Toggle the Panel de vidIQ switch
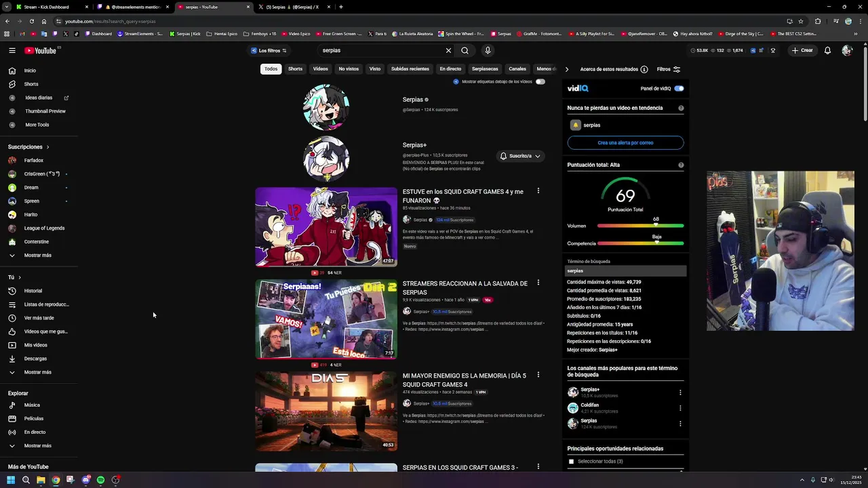This screenshot has height=488, width=868. pyautogui.click(x=679, y=88)
